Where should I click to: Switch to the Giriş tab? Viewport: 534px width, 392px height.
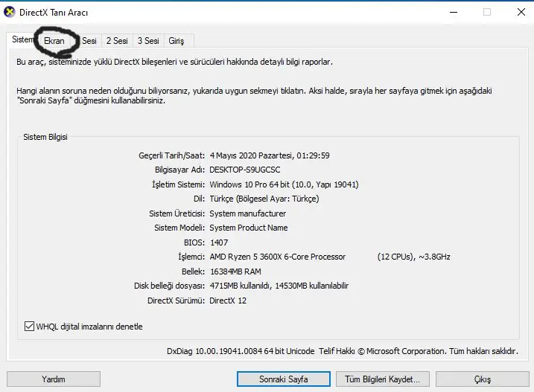click(176, 41)
